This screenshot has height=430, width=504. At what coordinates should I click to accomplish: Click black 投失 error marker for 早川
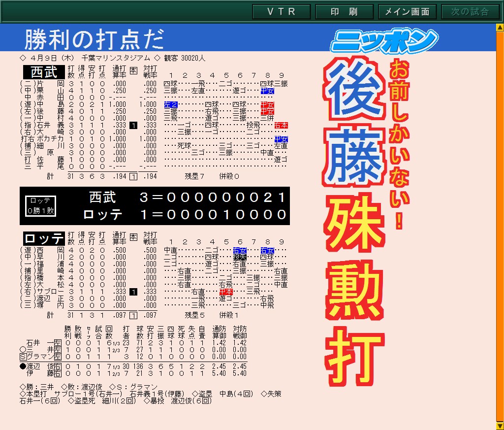(x=240, y=257)
